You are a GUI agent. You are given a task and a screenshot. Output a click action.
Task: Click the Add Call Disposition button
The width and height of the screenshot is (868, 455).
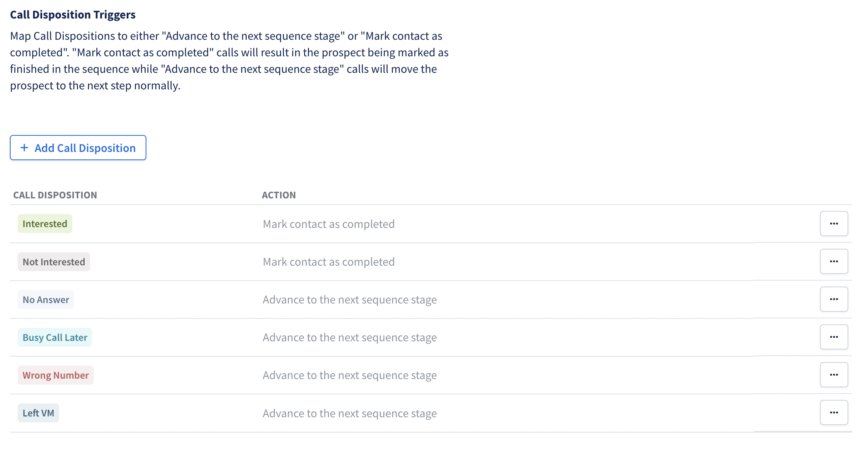pos(78,148)
